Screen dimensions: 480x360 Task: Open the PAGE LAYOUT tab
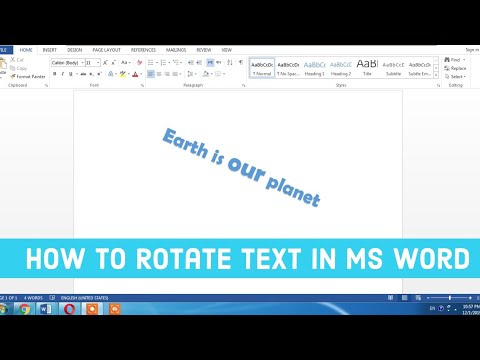[106, 50]
